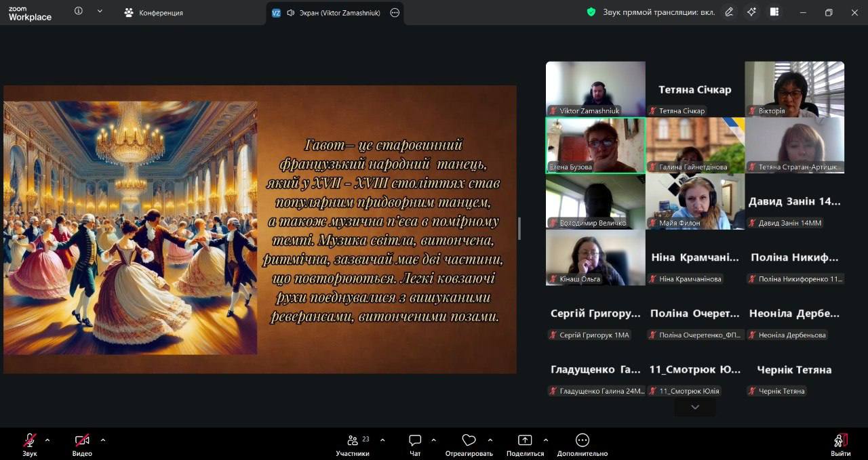868x460 pixels.
Task: Open the meeting info icon in title bar
Action: (79, 12)
